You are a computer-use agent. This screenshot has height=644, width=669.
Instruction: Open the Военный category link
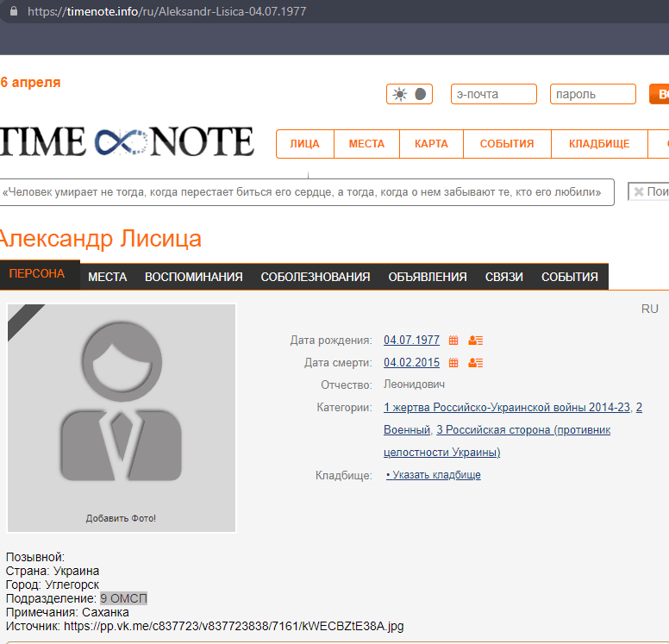(x=406, y=430)
